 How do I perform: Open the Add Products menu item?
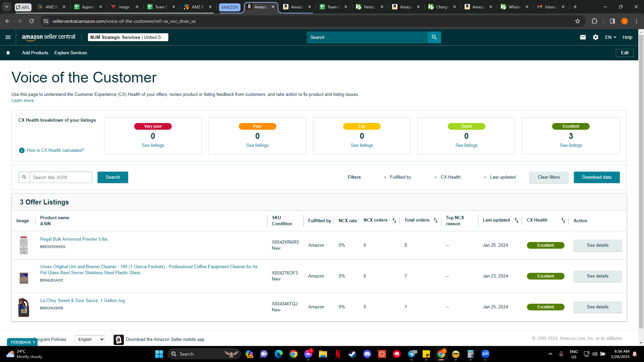coord(35,53)
